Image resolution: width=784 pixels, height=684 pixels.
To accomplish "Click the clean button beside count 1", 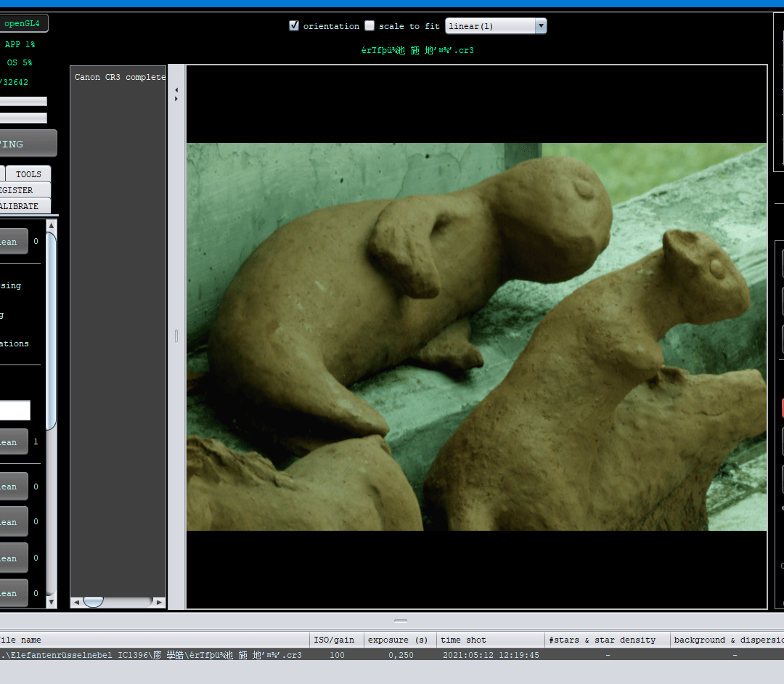I will 14,442.
